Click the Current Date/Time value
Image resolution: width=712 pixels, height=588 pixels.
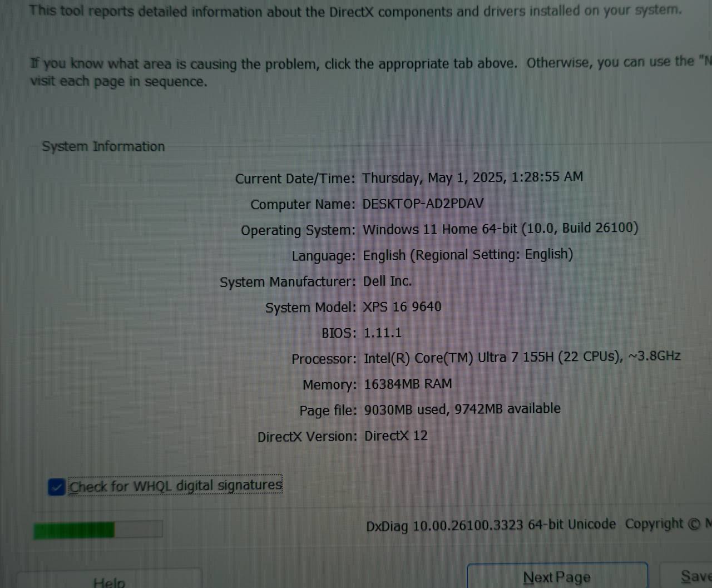472,177
